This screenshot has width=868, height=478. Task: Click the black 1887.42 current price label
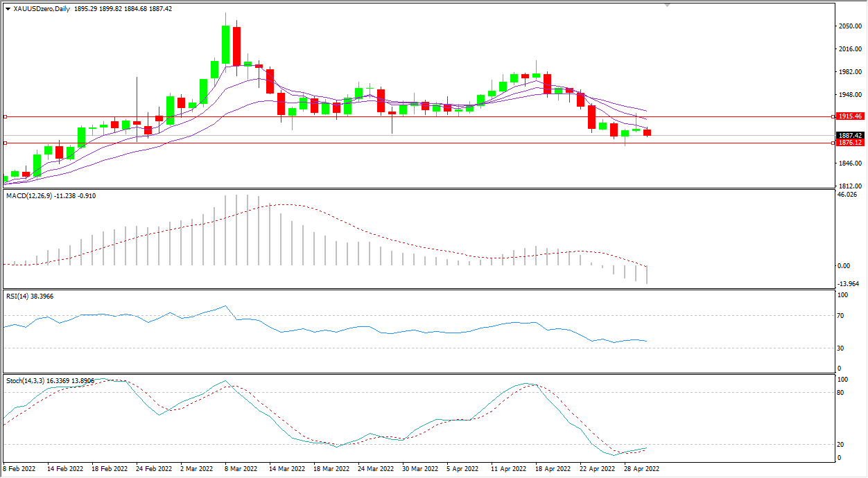[849, 135]
